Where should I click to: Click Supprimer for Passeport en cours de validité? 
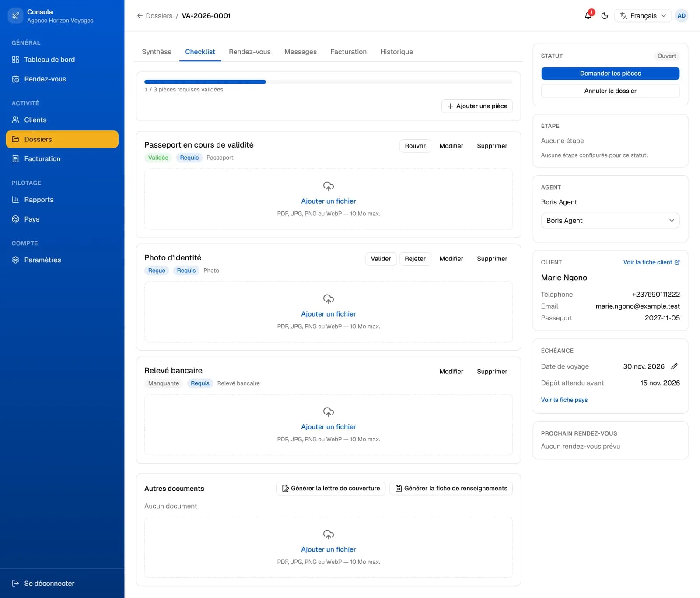(x=492, y=146)
